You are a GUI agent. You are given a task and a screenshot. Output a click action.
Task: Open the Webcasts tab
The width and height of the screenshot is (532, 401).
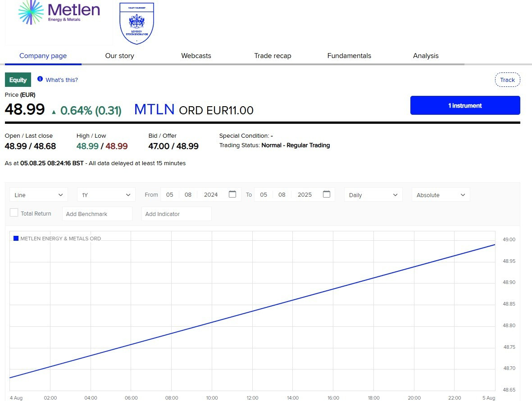196,56
